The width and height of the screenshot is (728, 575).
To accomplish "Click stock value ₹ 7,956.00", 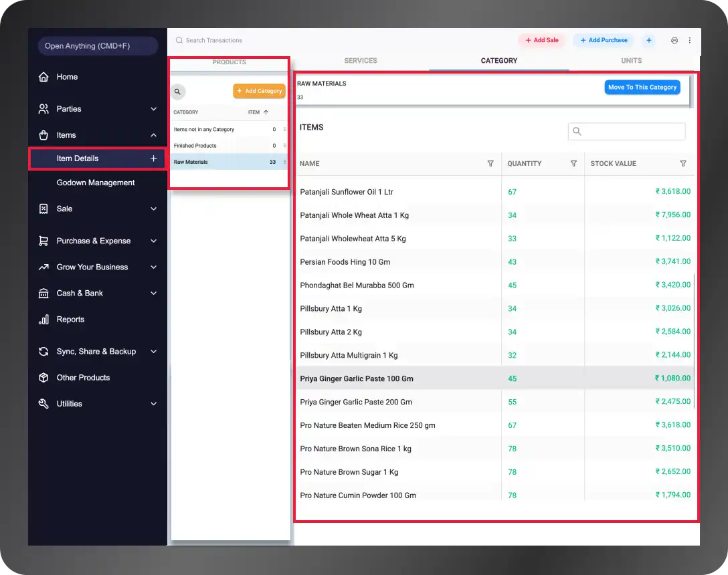I will [x=672, y=215].
